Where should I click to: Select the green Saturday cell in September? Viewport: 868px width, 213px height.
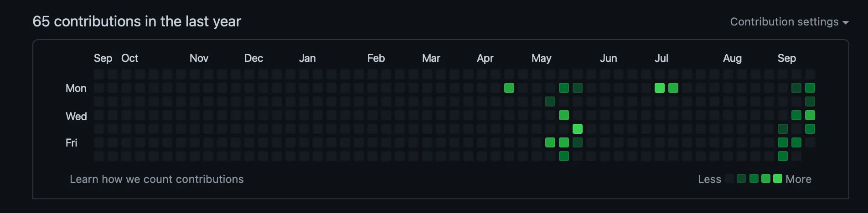coord(783,156)
